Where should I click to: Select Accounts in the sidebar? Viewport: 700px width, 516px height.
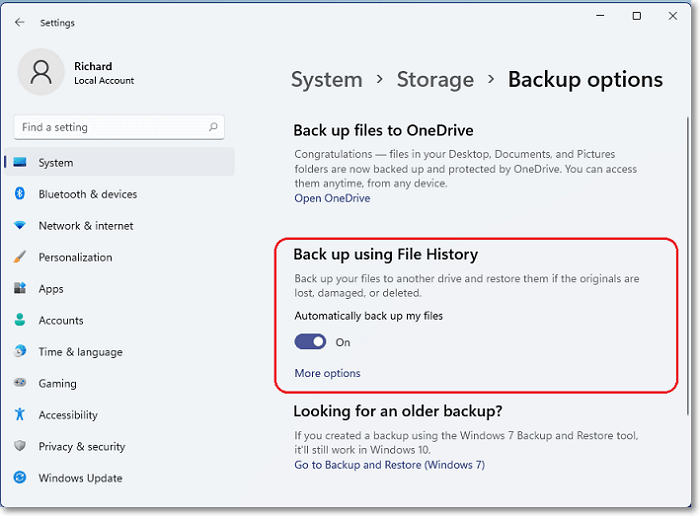click(61, 320)
